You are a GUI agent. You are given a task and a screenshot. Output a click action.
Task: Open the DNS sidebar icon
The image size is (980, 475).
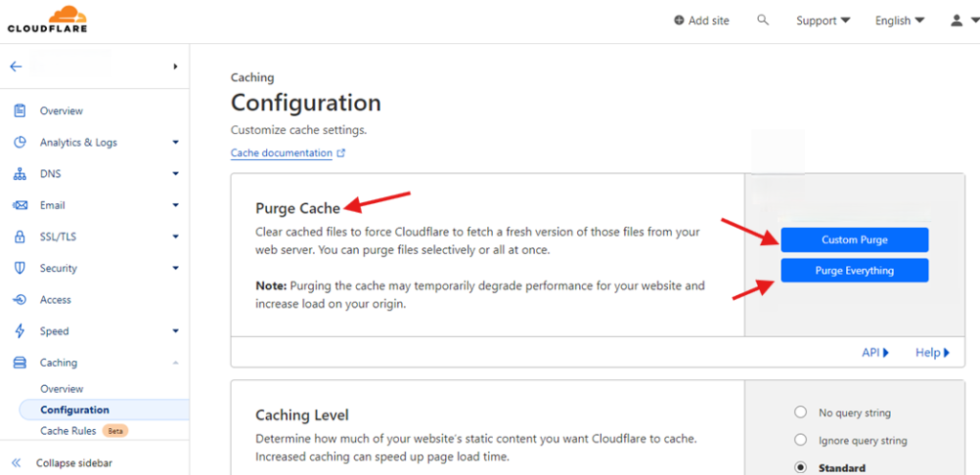coord(19,174)
